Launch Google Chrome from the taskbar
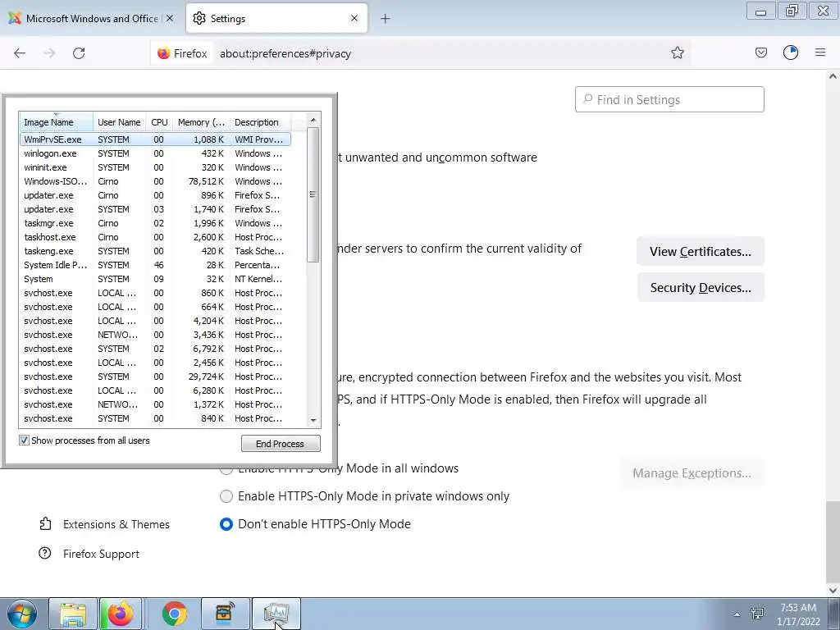Image resolution: width=840 pixels, height=630 pixels. 175,614
